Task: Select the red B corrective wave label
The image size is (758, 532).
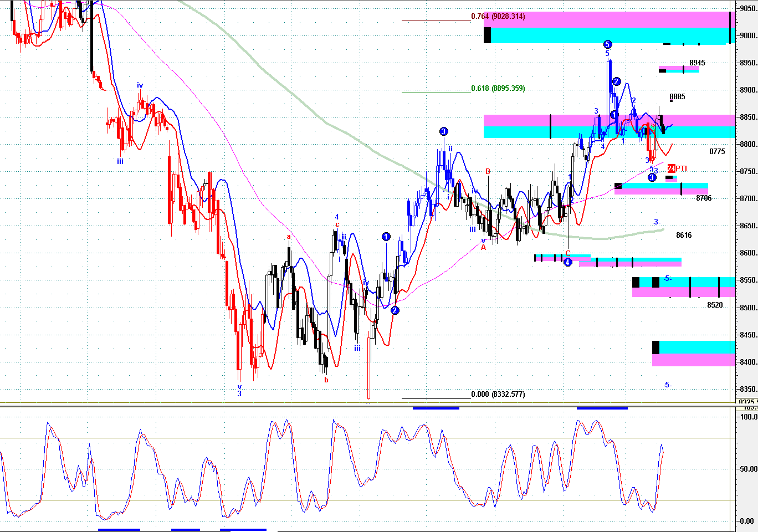Action: point(488,172)
